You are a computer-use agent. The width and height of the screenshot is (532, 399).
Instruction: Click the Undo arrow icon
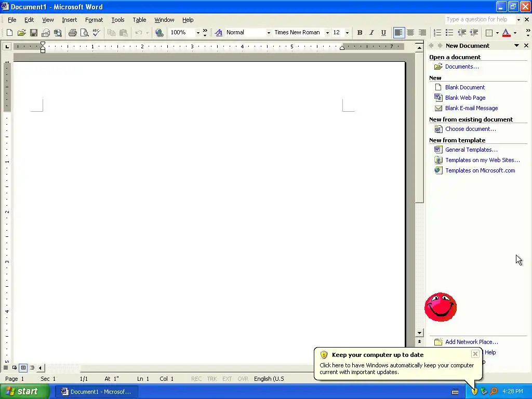tap(138, 33)
